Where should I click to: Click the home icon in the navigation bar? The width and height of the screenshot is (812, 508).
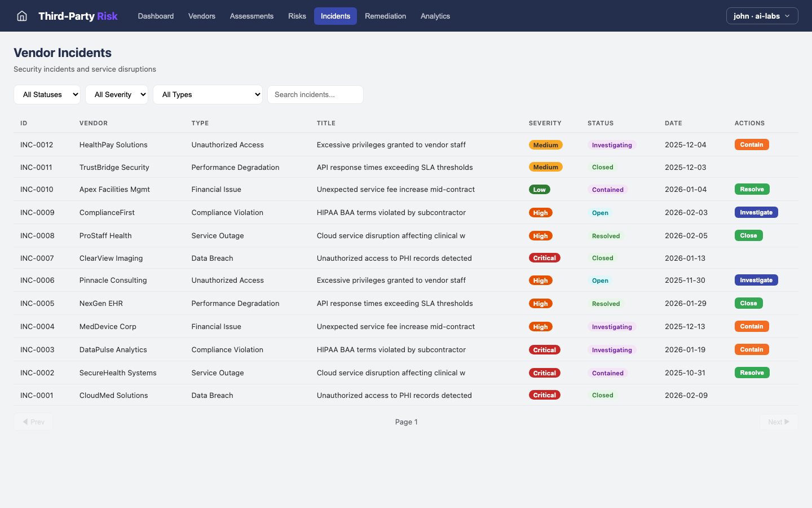click(x=21, y=16)
